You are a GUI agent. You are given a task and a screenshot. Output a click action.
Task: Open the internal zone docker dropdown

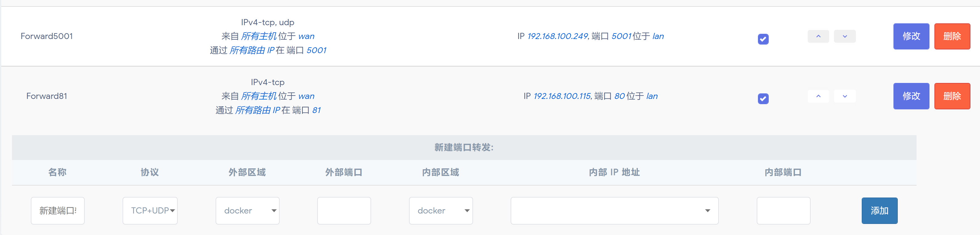pos(441,211)
